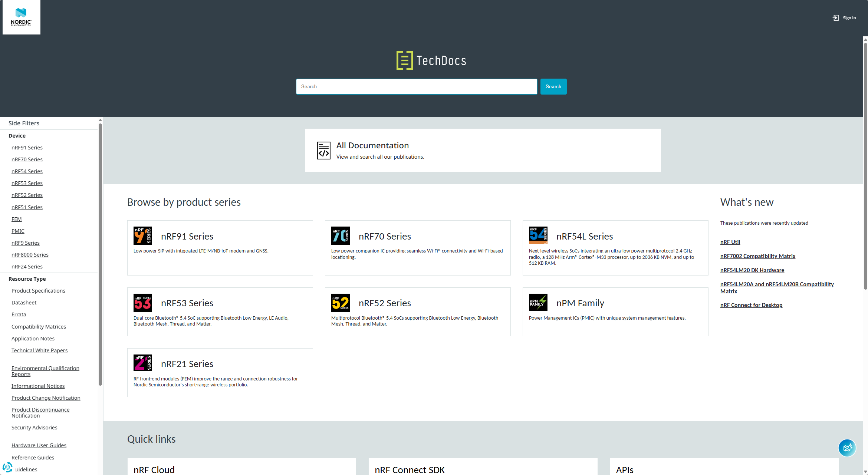Click the nRF91 Series logo icon
This screenshot has height=475, width=868.
[143, 236]
